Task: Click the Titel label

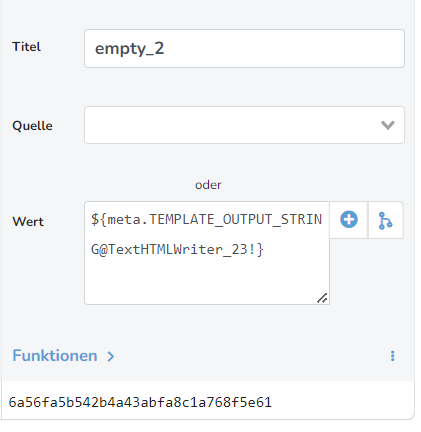Action: pos(26,47)
